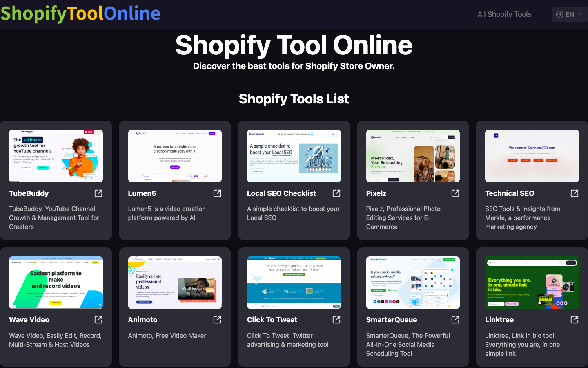Screen dimensions: 588x368
Task: Open the Pixelz external link icon
Action: [455, 193]
